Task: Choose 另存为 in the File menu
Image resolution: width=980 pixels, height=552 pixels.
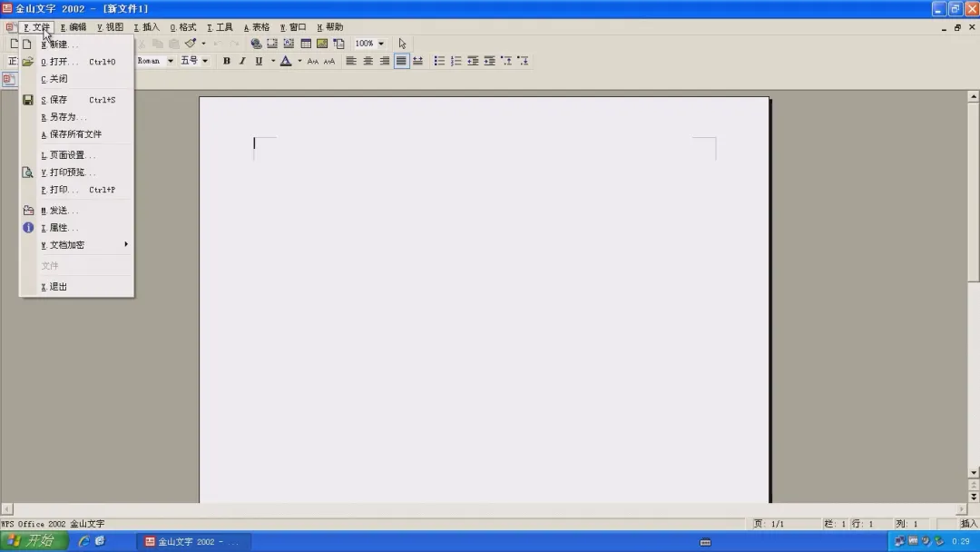Action: click(x=77, y=117)
